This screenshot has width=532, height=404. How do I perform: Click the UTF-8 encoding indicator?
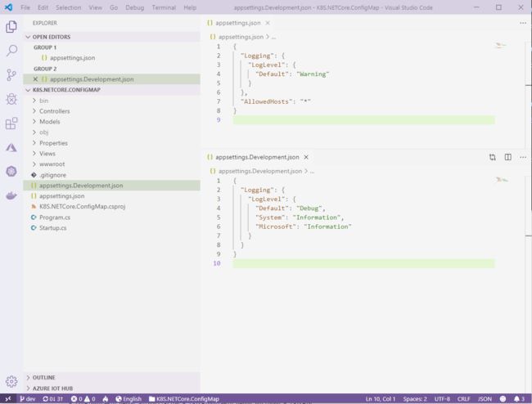coord(442,399)
